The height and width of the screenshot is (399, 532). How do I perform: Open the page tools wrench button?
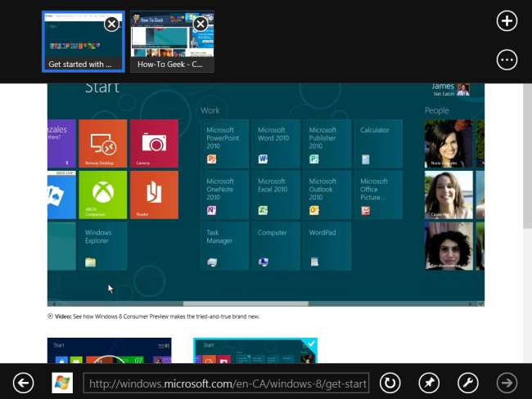[467, 383]
